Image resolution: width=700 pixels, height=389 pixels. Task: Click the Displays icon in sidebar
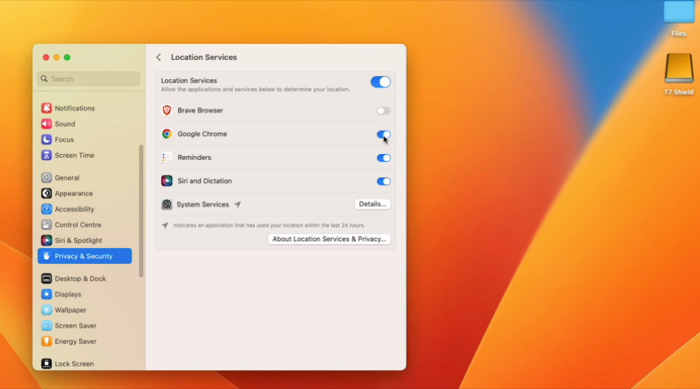(x=46, y=294)
